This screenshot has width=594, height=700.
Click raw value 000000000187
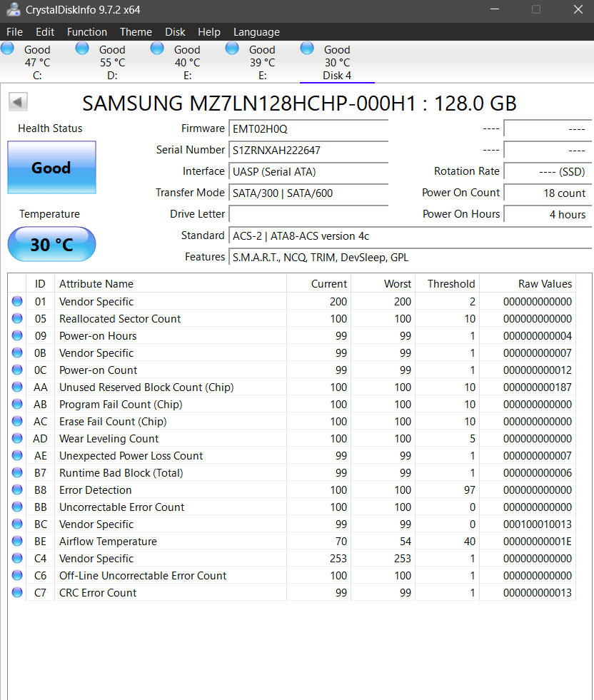coord(538,387)
